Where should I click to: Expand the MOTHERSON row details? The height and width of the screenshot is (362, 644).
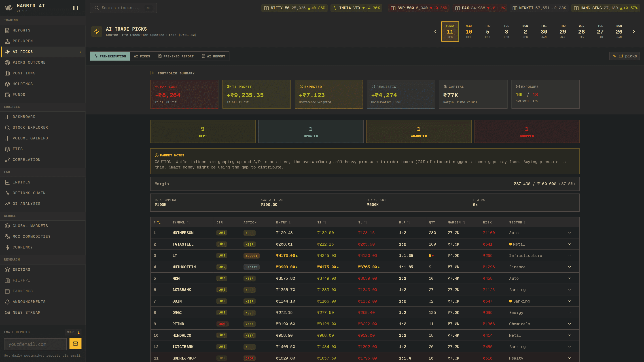click(x=569, y=233)
